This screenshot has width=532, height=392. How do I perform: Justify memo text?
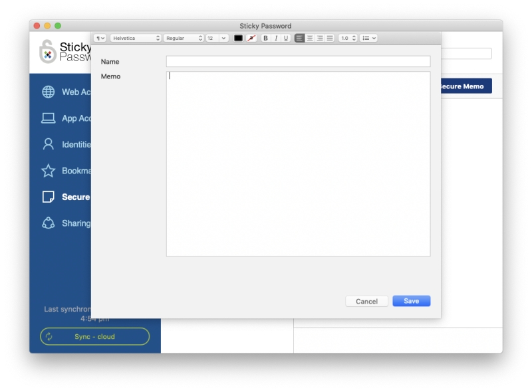tap(330, 39)
